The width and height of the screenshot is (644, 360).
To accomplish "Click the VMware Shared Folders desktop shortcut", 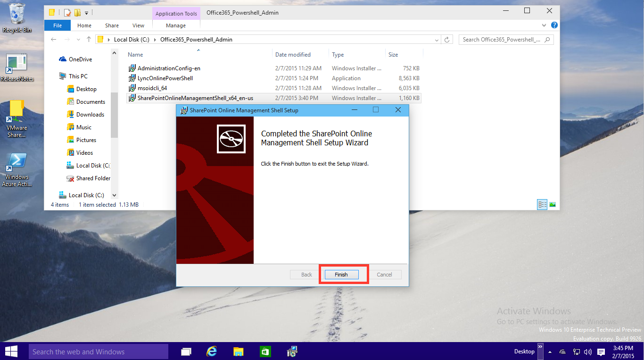I will (x=17, y=119).
